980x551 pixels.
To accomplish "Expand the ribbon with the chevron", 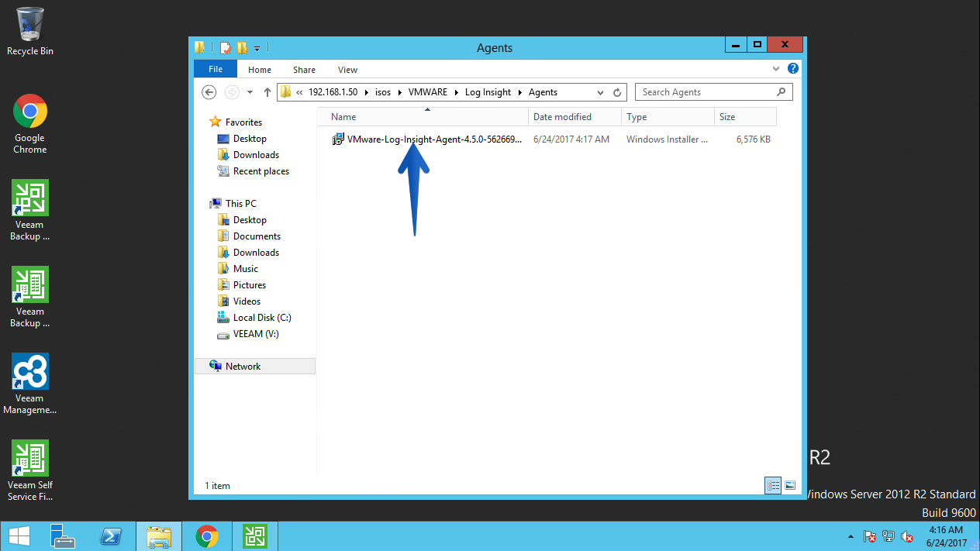I will pos(777,68).
